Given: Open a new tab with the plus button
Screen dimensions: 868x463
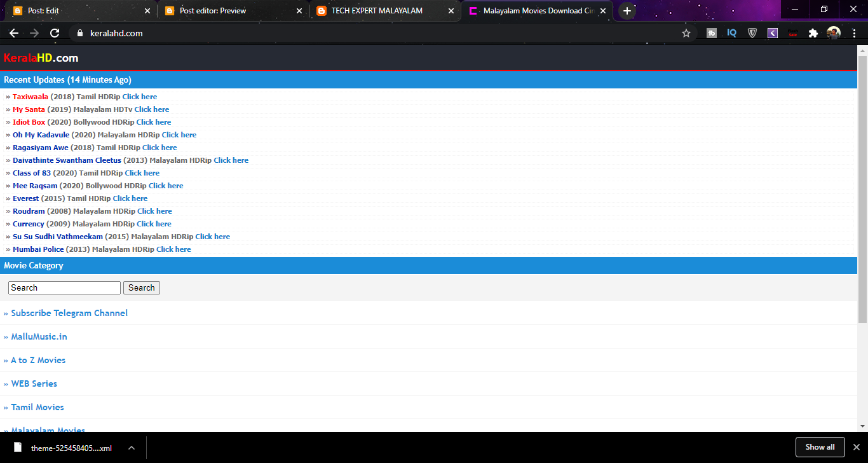Looking at the screenshot, I should 627,11.
